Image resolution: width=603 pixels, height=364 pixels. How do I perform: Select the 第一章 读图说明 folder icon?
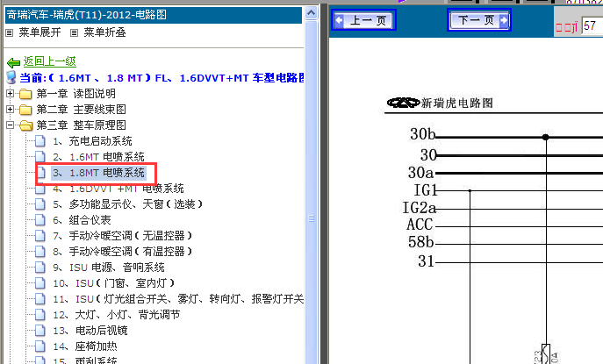point(25,94)
